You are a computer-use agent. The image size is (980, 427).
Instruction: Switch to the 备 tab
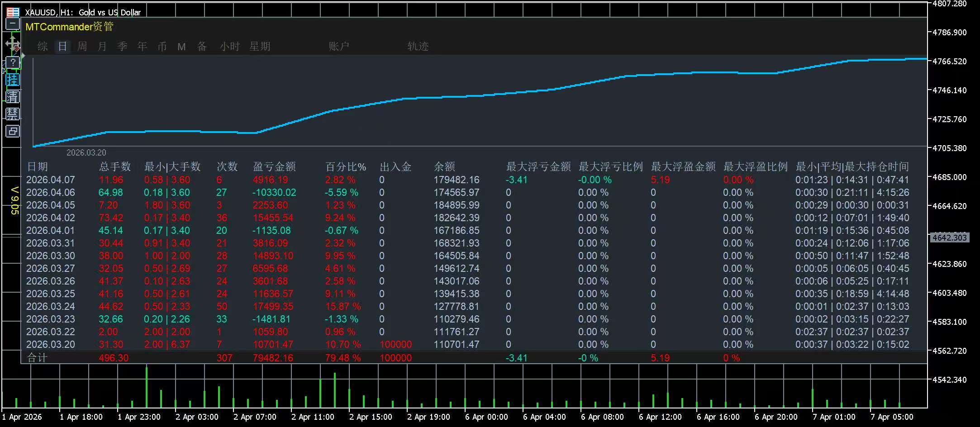[x=202, y=46]
